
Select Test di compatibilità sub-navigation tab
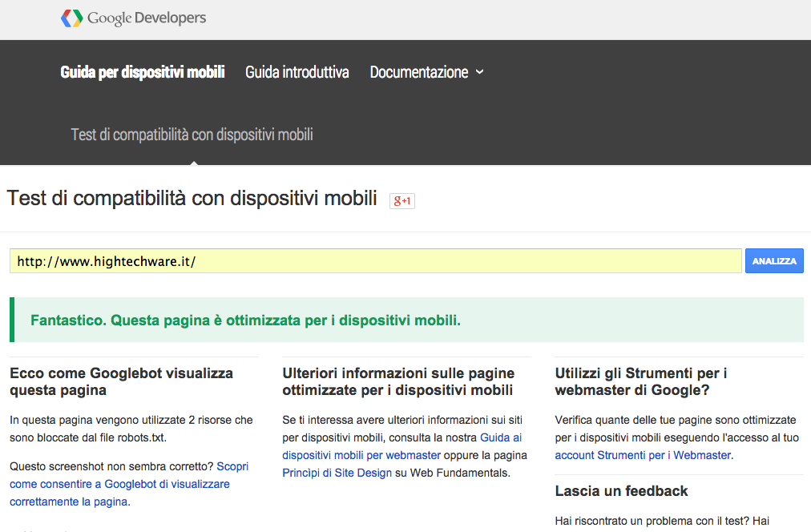coord(192,135)
